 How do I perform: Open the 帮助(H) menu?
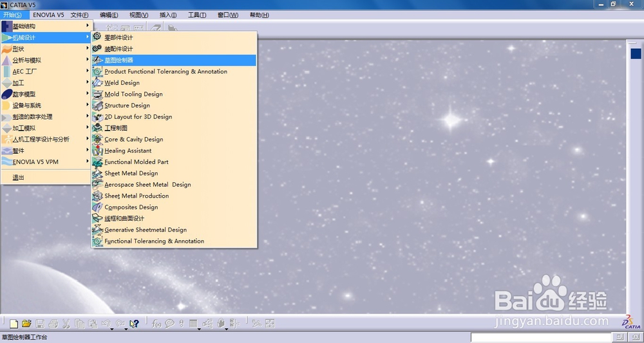259,15
